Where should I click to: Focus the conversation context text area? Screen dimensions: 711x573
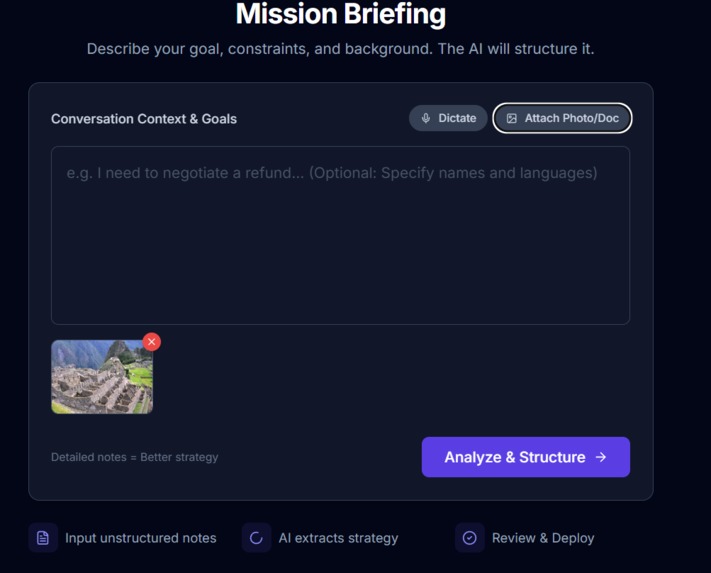tap(341, 235)
